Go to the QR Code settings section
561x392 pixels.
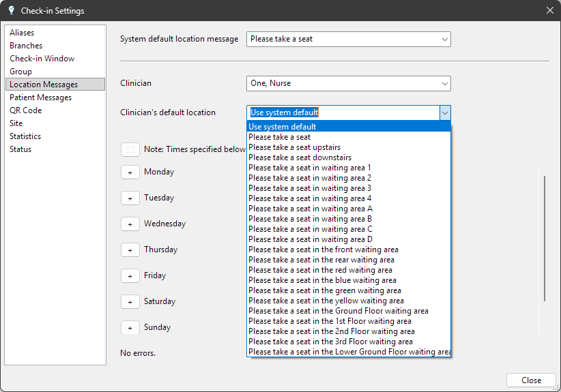click(25, 110)
